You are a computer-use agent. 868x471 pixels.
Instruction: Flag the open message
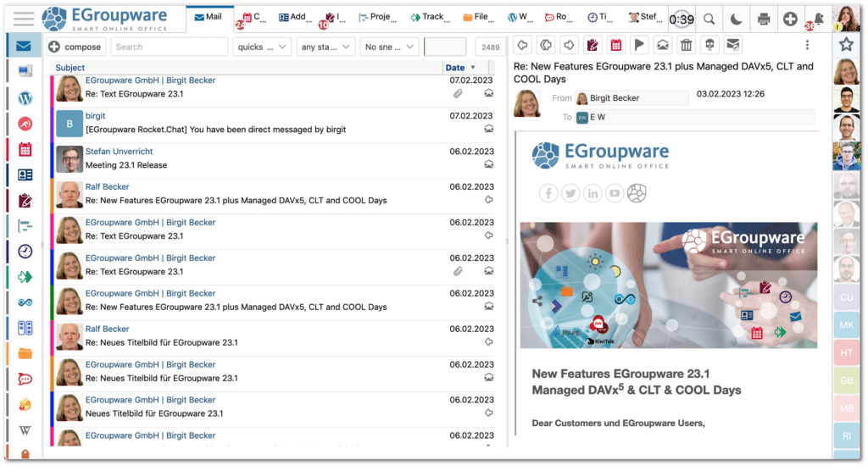(x=639, y=46)
